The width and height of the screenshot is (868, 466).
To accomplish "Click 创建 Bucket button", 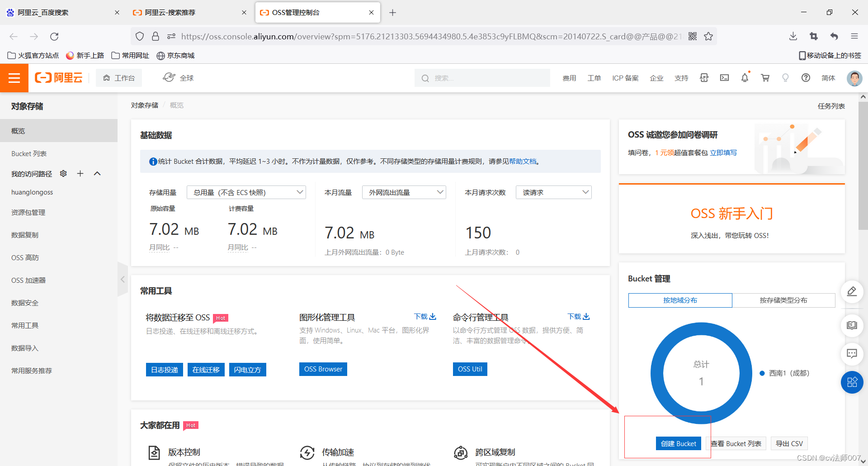I will (x=678, y=443).
